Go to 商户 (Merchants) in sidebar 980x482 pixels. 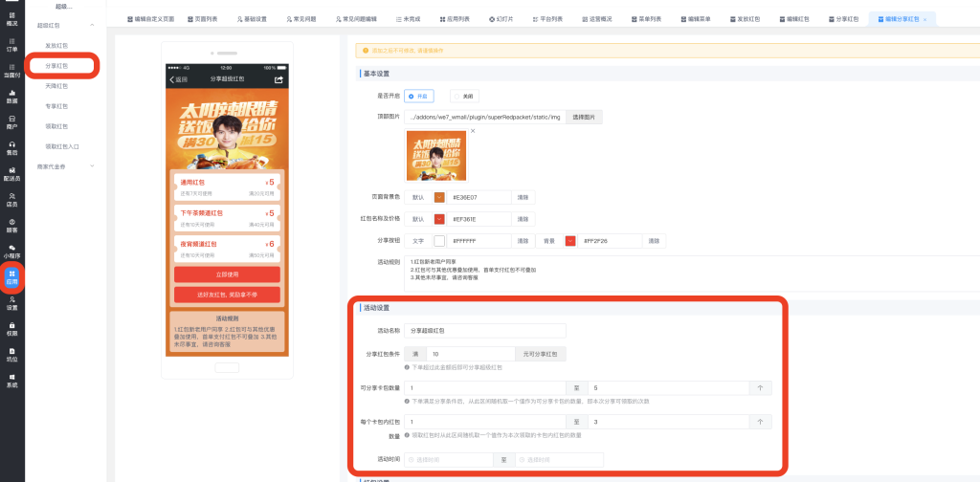pyautogui.click(x=11, y=121)
